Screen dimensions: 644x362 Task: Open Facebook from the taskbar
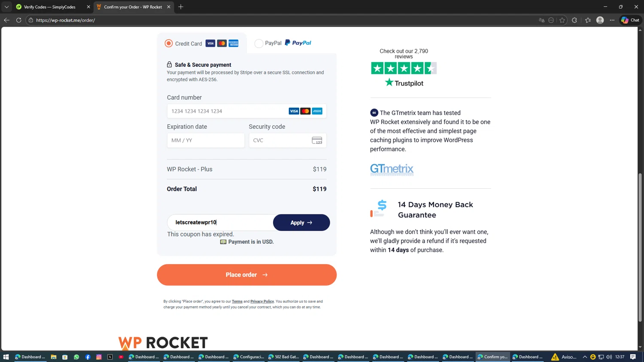coord(88,357)
